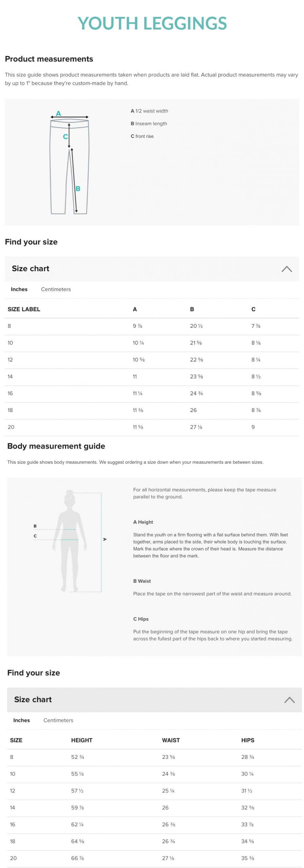Select the size 20 row in body chart
The image size is (304, 868).
coord(154,858)
